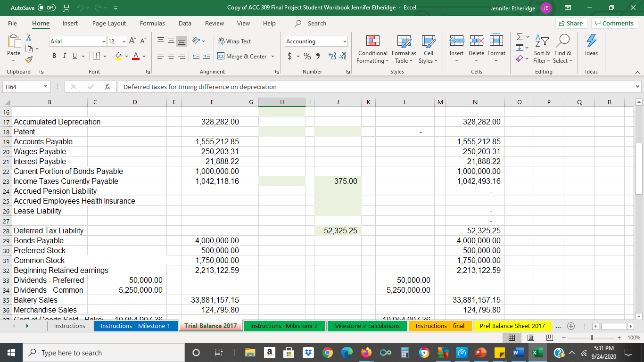Click the Share button
644x362 pixels.
570,23
